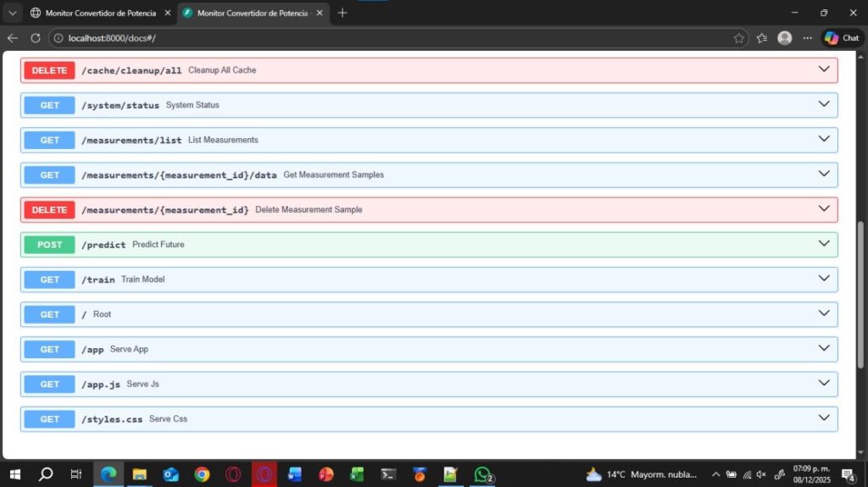868x487 pixels.
Task: Expand the DELETE /cache/cleanup/all chevron
Action: (x=823, y=69)
